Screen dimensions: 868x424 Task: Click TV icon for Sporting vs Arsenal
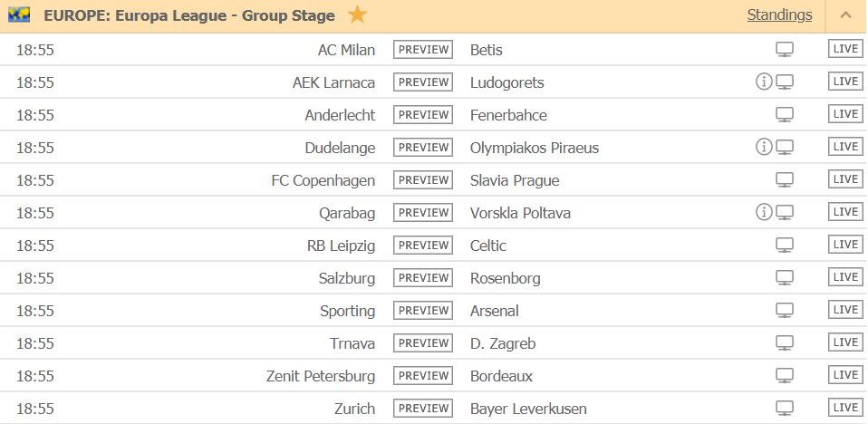pyautogui.click(x=785, y=311)
